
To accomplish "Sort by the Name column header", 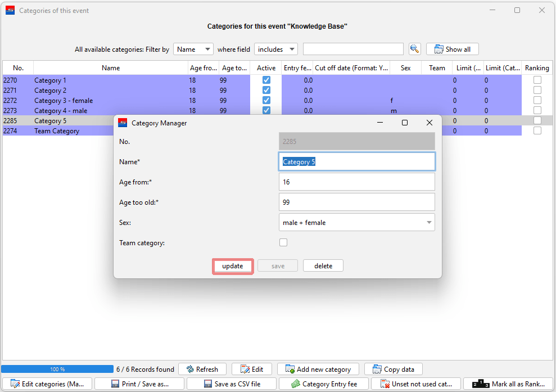I will pos(111,68).
